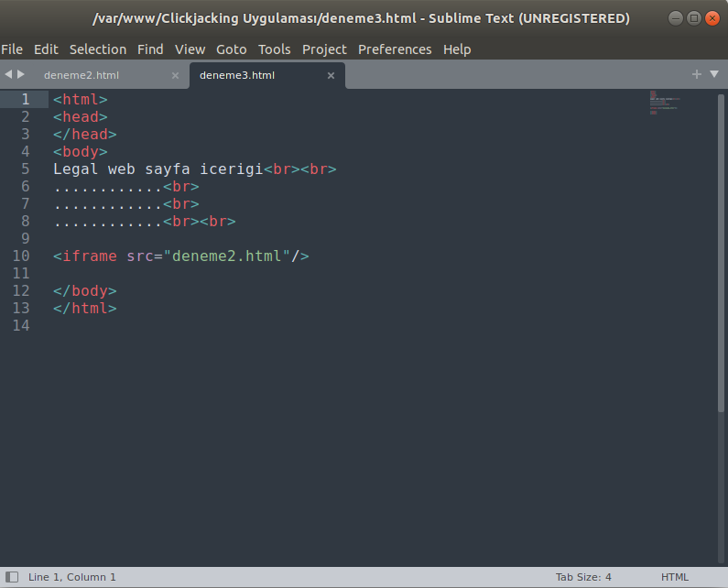The height and width of the screenshot is (588, 728).
Task: Click the dotted text on line 8
Action: (x=108, y=224)
